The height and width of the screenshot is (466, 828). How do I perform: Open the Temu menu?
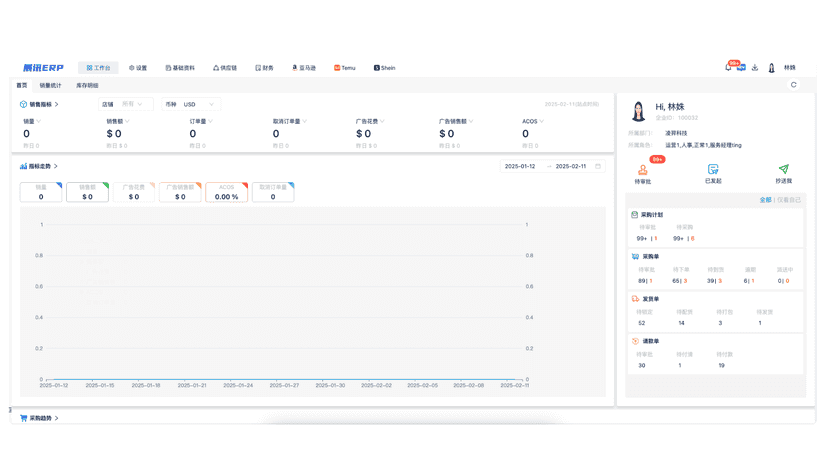pyautogui.click(x=344, y=68)
